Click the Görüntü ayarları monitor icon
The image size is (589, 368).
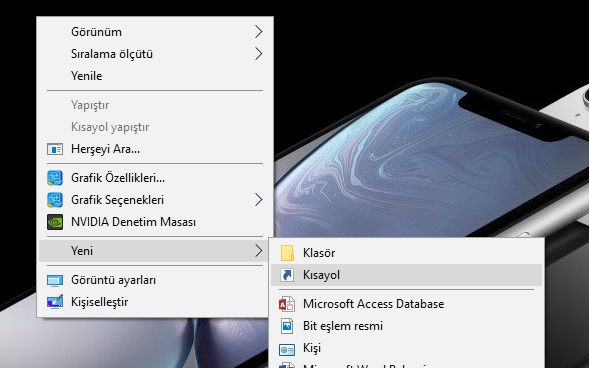(x=55, y=280)
